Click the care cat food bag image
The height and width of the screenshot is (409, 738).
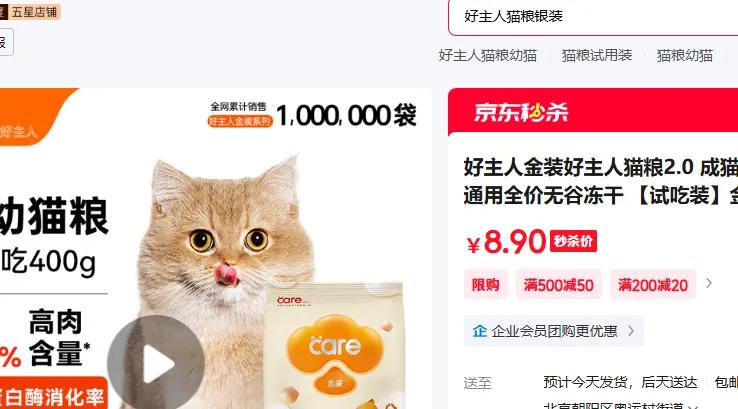(x=335, y=345)
